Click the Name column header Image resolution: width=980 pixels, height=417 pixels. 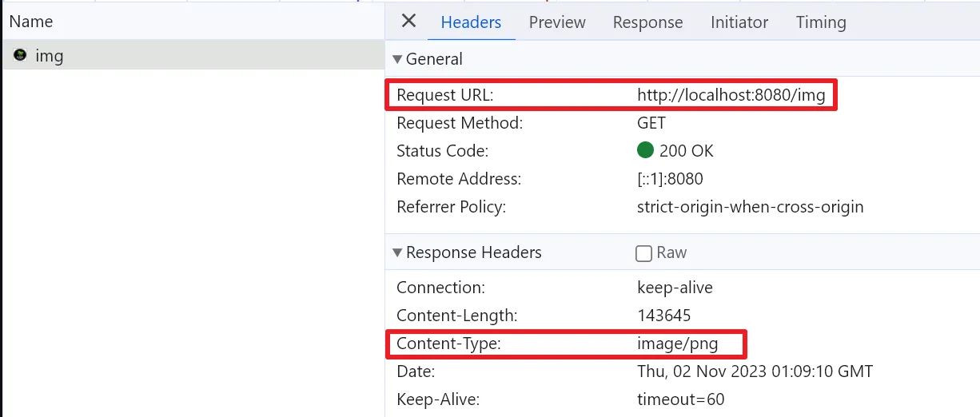[31, 22]
